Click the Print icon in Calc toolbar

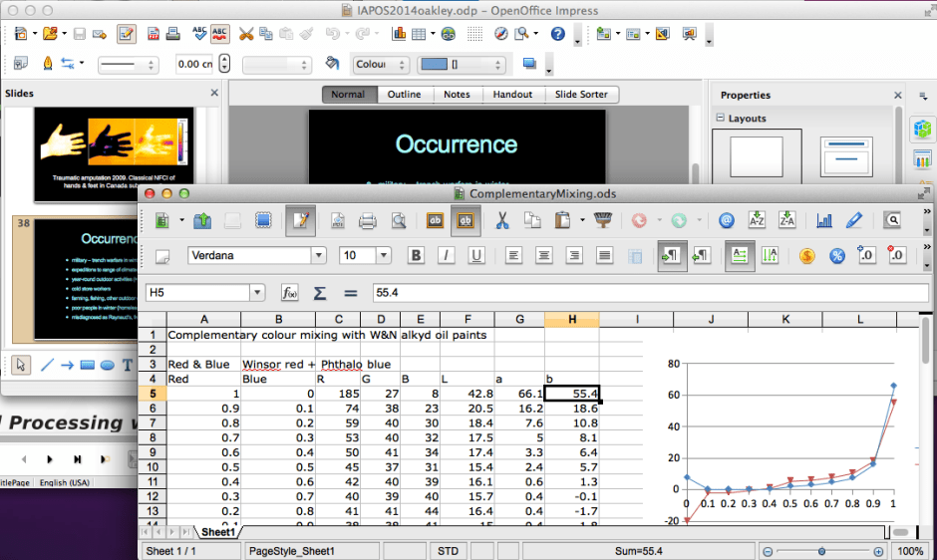[368, 221]
